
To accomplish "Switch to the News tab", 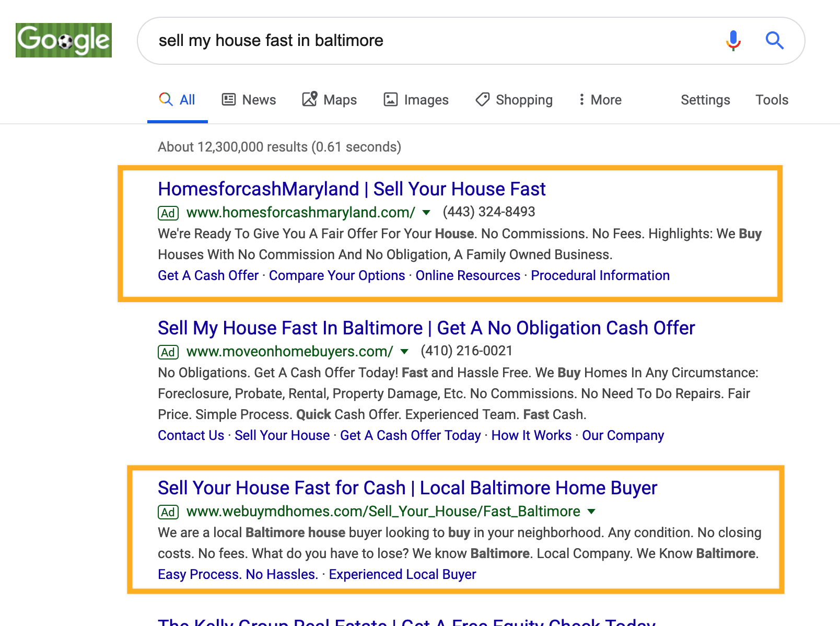I will (249, 100).
